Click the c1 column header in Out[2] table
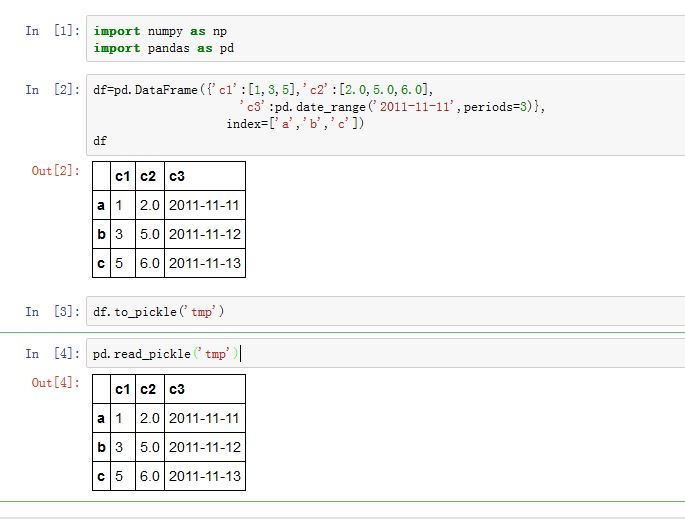The width and height of the screenshot is (685, 519). pos(122,177)
